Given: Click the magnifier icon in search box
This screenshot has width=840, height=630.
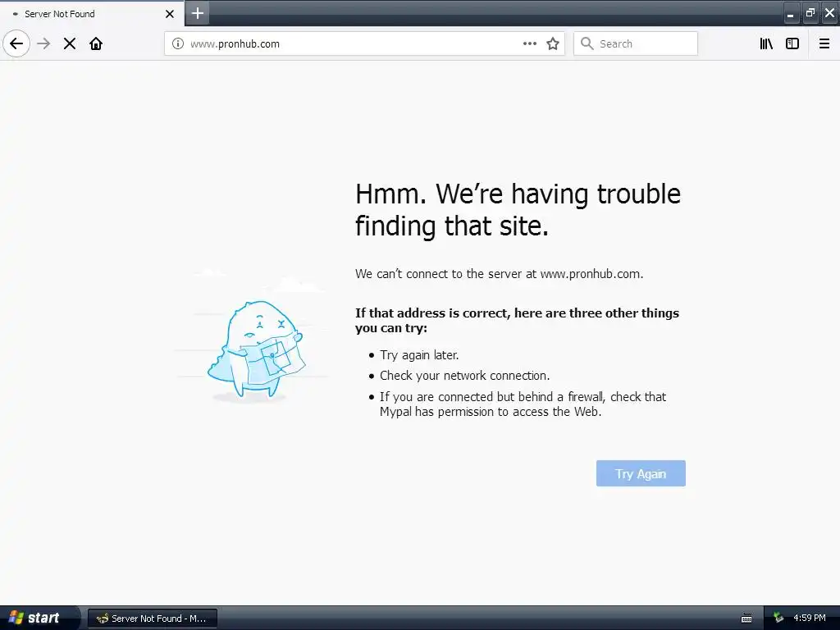Looking at the screenshot, I should pos(587,43).
